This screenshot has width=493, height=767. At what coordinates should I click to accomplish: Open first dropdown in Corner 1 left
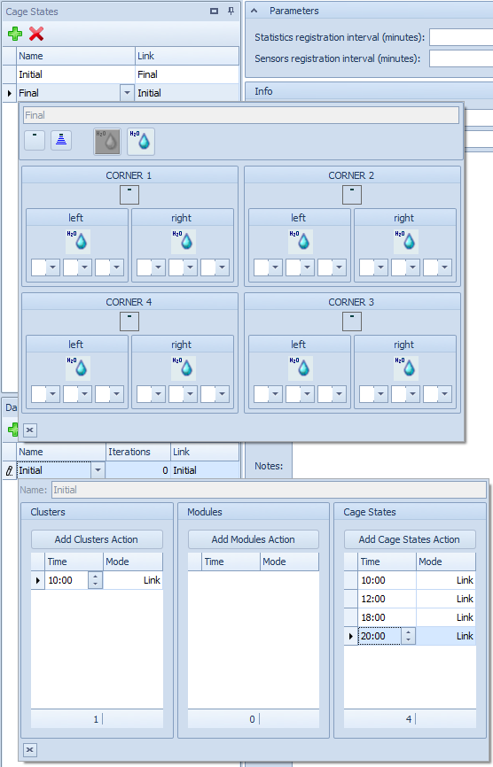(x=53, y=267)
